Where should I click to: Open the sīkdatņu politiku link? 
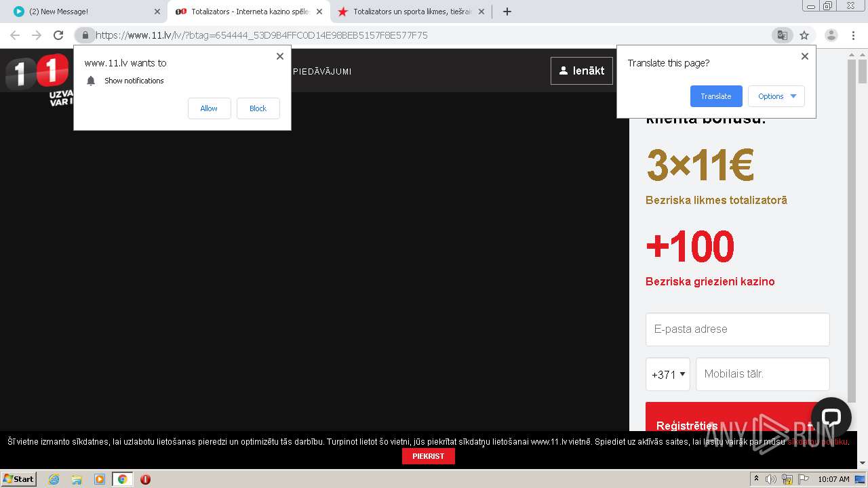pos(818,442)
